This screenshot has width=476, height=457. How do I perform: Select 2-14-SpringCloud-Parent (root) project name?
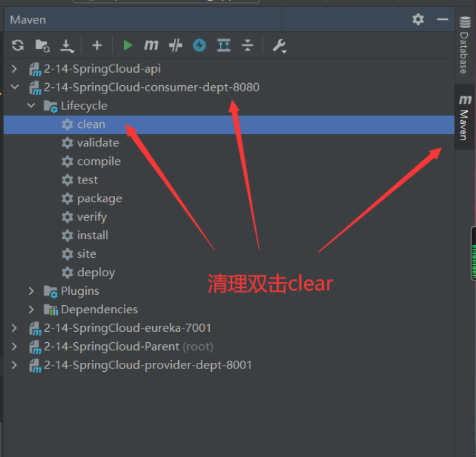pos(129,346)
